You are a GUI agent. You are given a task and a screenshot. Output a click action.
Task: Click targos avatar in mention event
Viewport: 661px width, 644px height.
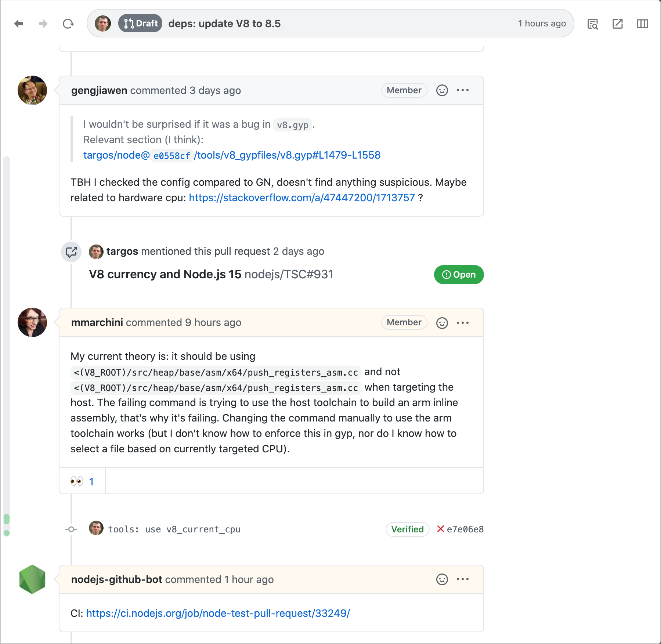96,252
